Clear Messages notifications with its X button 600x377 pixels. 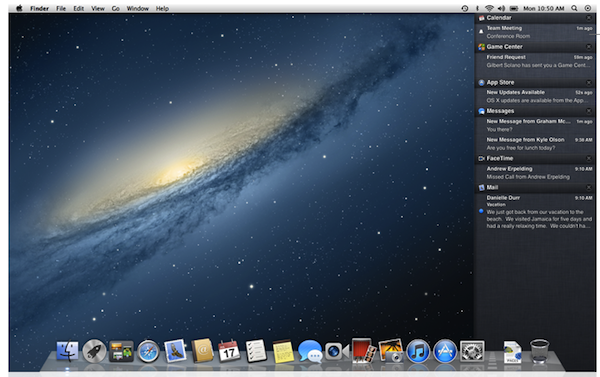coord(589,111)
